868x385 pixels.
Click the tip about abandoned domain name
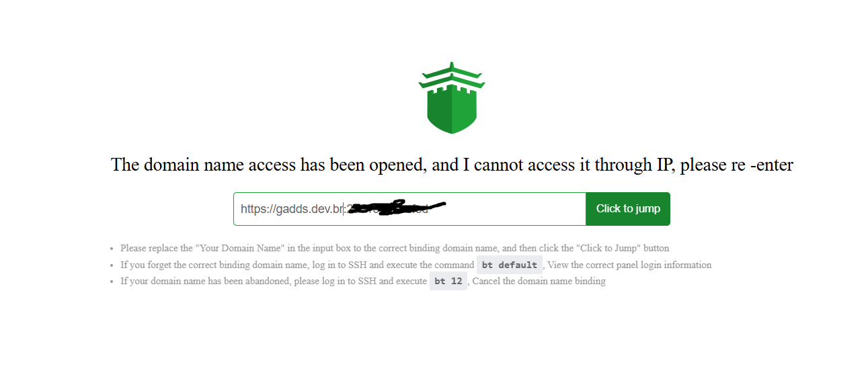point(363,282)
